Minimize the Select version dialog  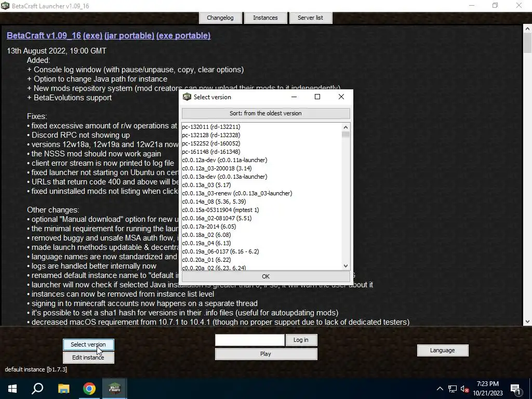[x=294, y=97]
